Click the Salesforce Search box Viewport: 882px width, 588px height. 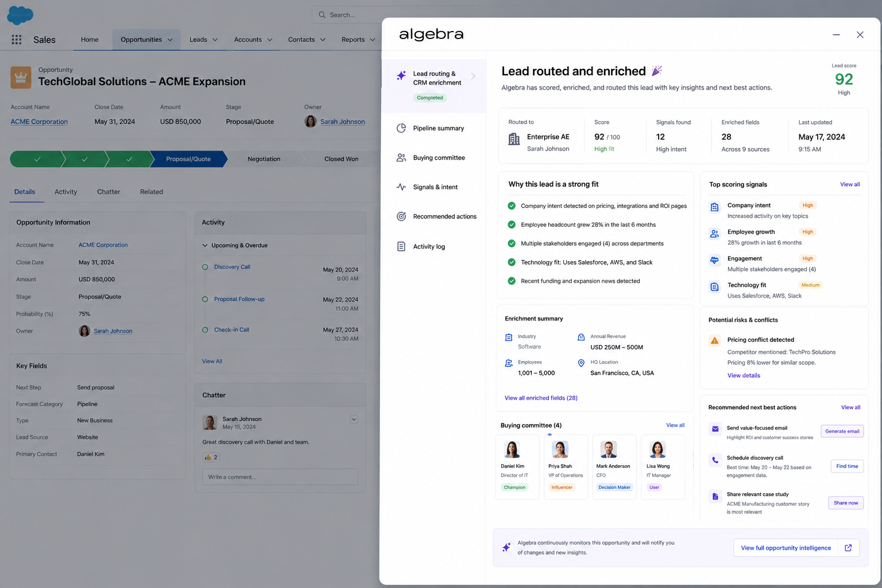347,15
